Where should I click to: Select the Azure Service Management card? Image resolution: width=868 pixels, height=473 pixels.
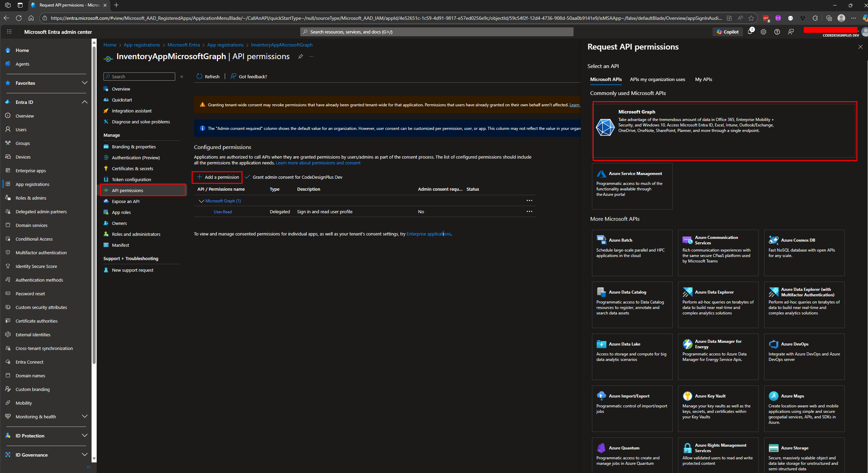pos(632,186)
